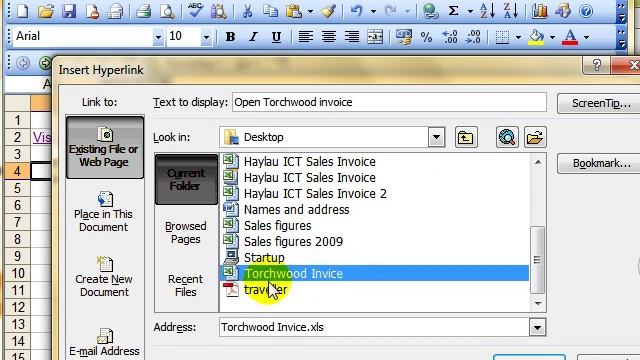
Task: Select the Startup item in file list
Action: (x=264, y=258)
